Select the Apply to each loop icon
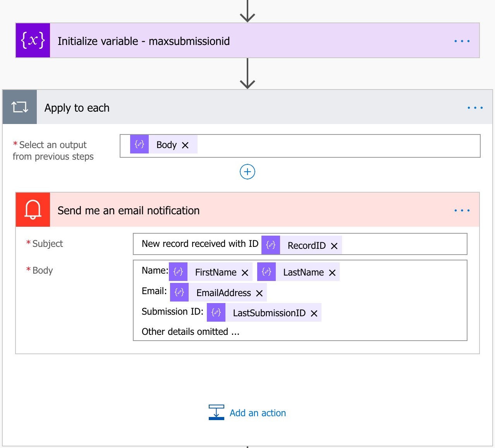The image size is (495, 448). tap(19, 107)
